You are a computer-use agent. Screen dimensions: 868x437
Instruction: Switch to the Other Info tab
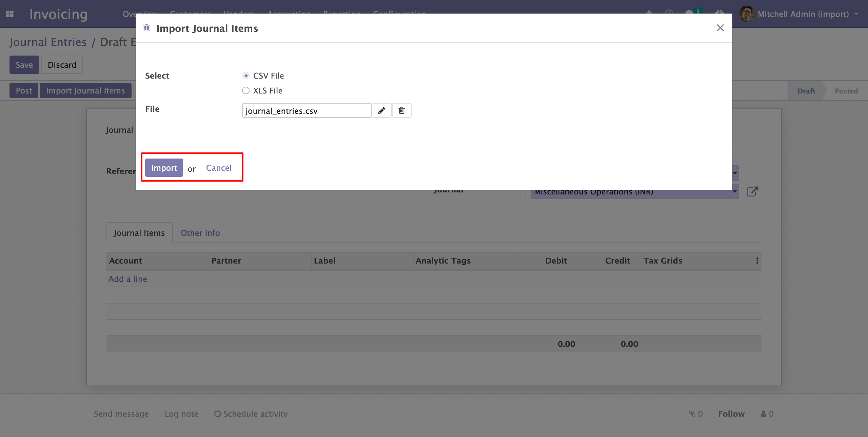tap(200, 233)
